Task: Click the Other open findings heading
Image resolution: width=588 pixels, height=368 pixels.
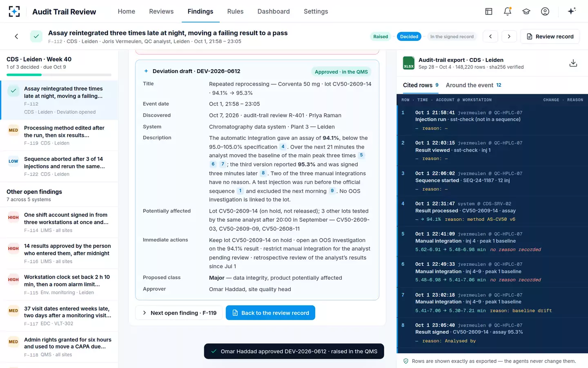Action: 34,192
